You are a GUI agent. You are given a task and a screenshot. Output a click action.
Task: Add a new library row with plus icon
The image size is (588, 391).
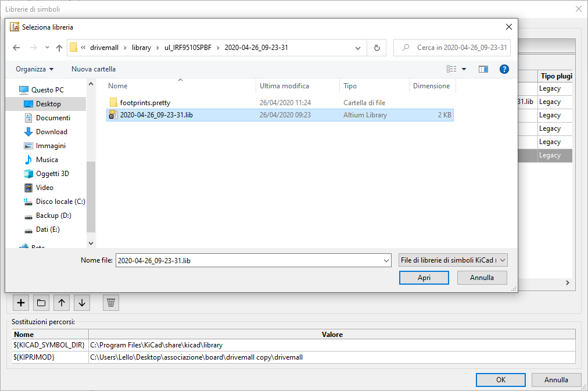pos(21,303)
